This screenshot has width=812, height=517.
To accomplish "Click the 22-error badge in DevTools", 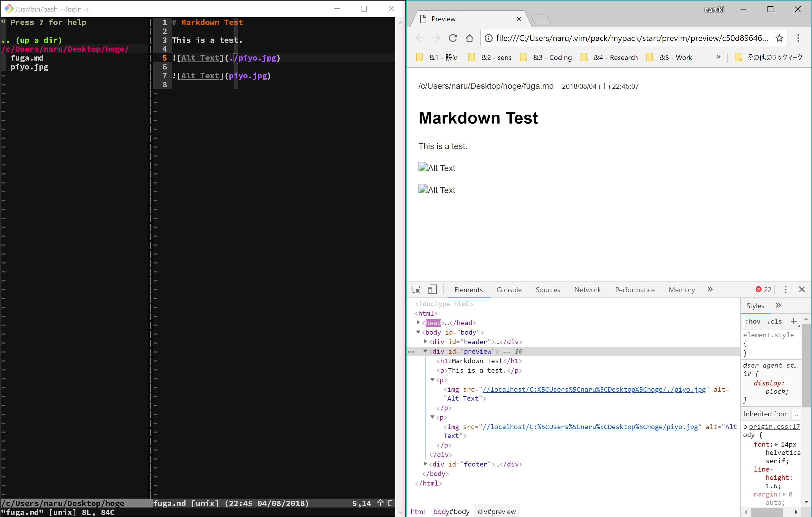I will pyautogui.click(x=763, y=290).
